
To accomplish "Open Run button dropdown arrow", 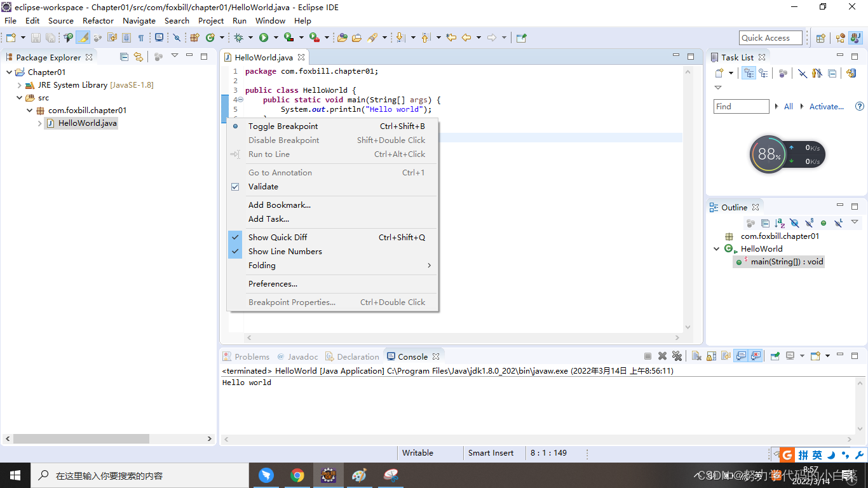I will pos(276,37).
